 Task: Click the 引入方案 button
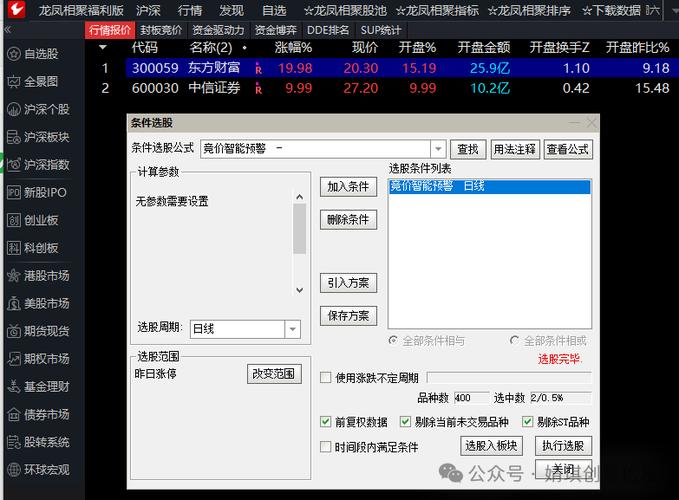[348, 283]
